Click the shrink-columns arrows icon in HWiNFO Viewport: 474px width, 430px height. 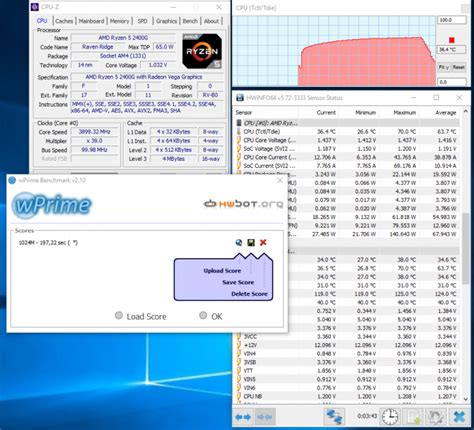coord(265,417)
